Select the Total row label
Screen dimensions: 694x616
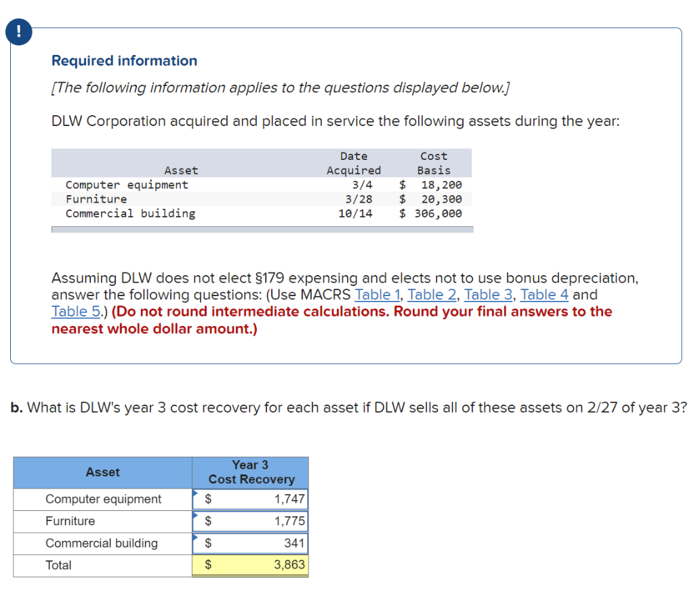point(58,566)
